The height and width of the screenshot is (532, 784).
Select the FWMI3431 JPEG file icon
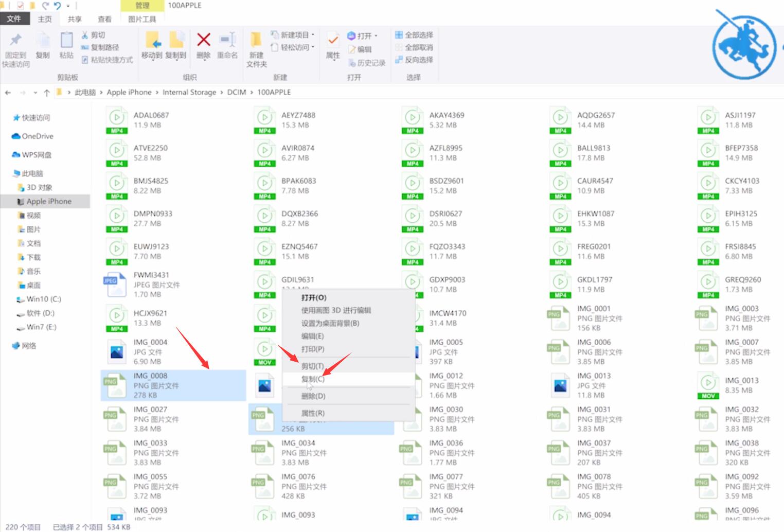[115, 285]
